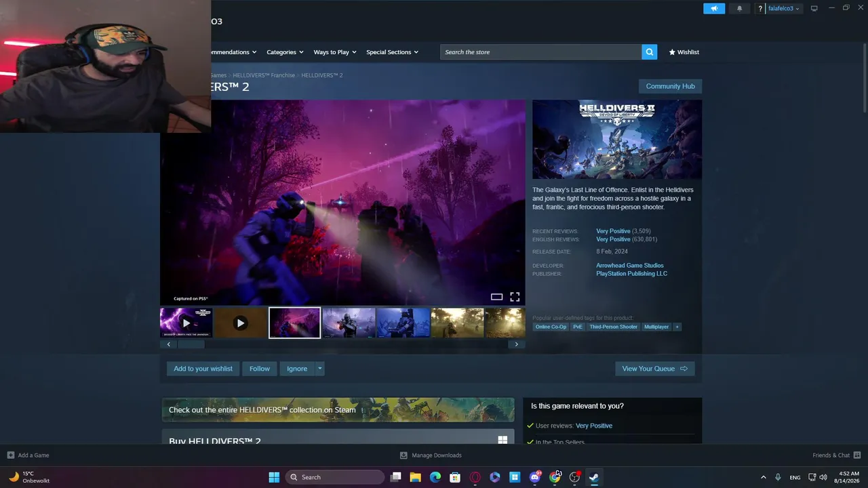
Task: Open the HELLDIVERS collection banner
Action: 338,410
